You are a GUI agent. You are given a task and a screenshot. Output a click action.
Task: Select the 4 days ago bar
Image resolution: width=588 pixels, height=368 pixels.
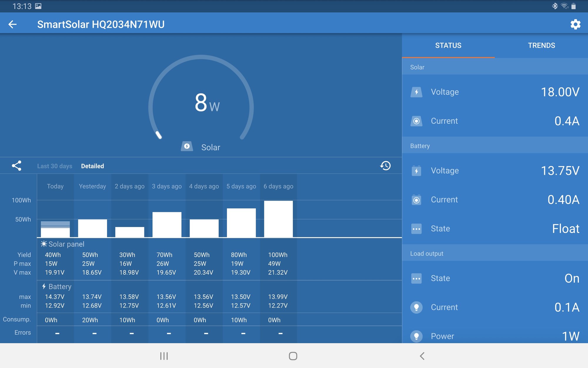coord(204,228)
